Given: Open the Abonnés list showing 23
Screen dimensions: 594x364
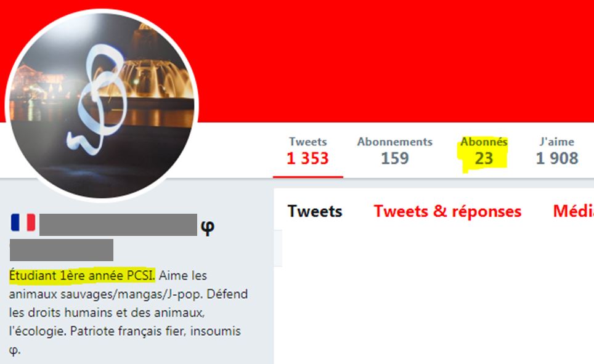Looking at the screenshot, I should click(484, 152).
